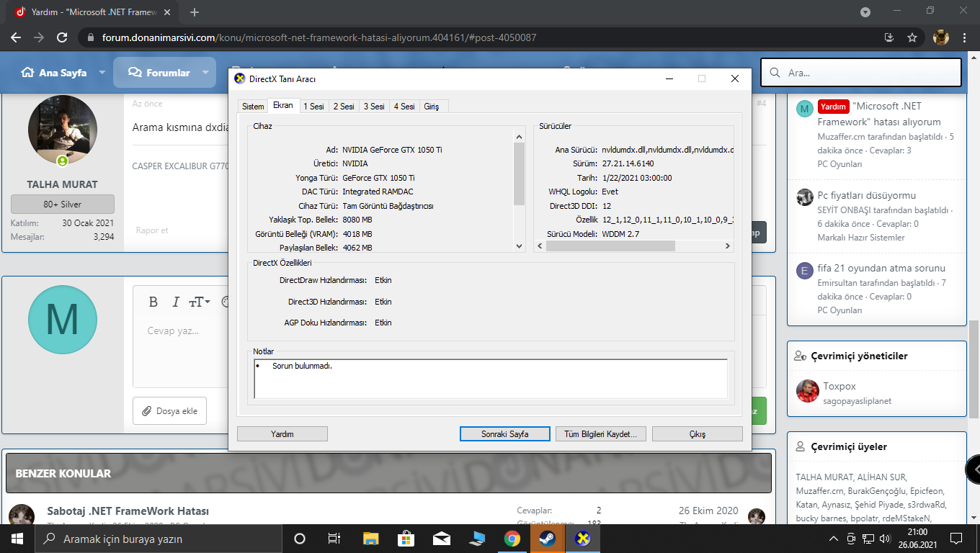
Task: Click the Çıkış button
Action: click(698, 434)
